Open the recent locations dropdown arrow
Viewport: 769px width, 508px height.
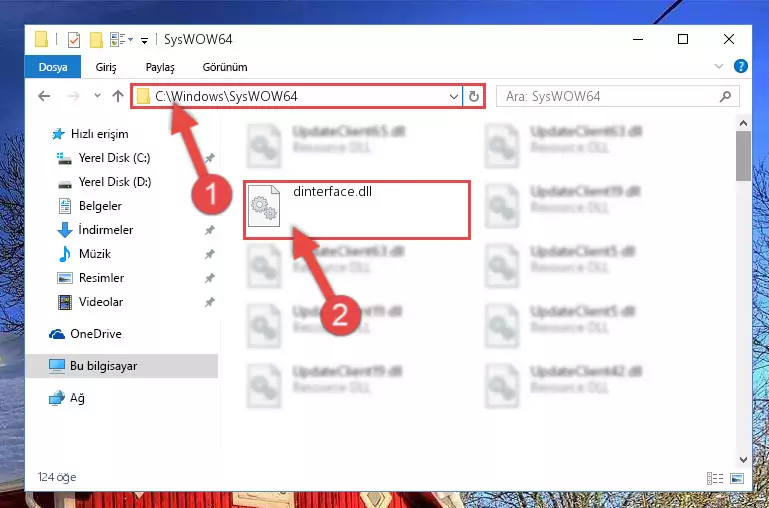pyautogui.click(x=97, y=96)
